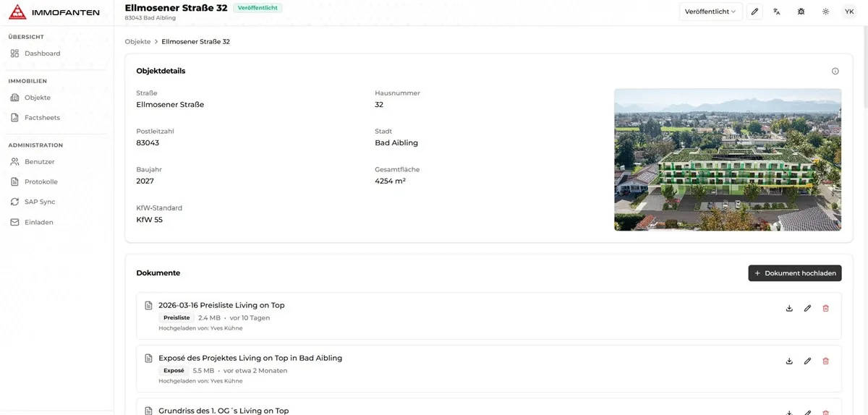The width and height of the screenshot is (868, 415).
Task: Click the Ellmosener Straße street value
Action: pos(170,105)
